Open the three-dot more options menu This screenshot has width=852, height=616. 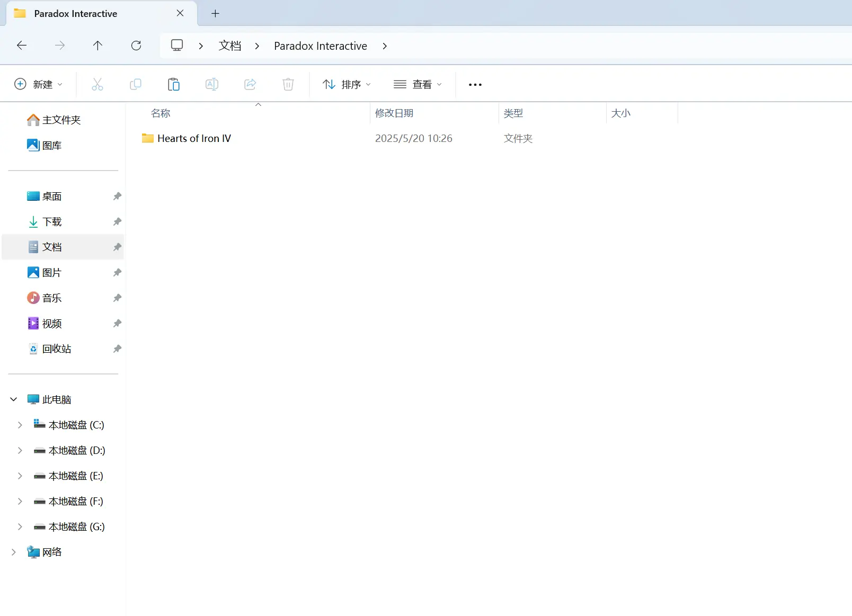pos(475,85)
